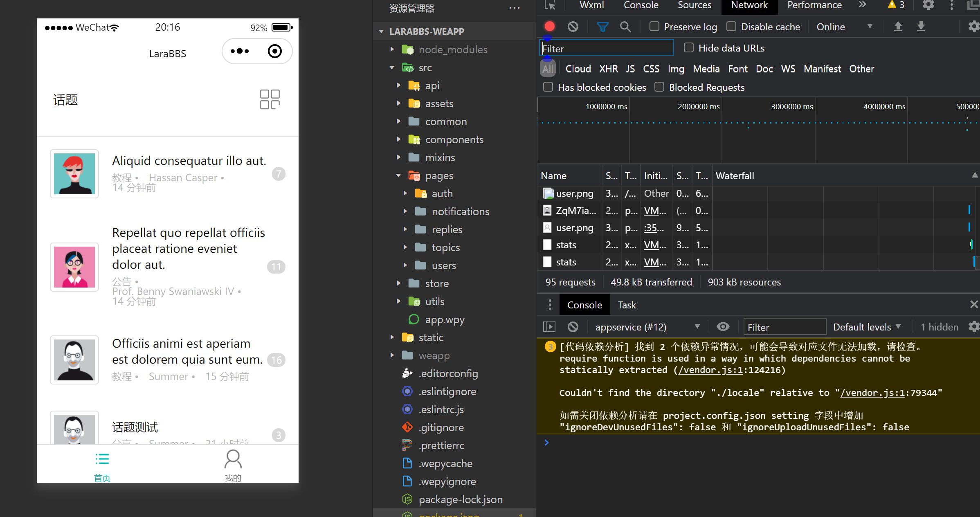Clear the network log
The width and height of the screenshot is (980, 517).
573,27
